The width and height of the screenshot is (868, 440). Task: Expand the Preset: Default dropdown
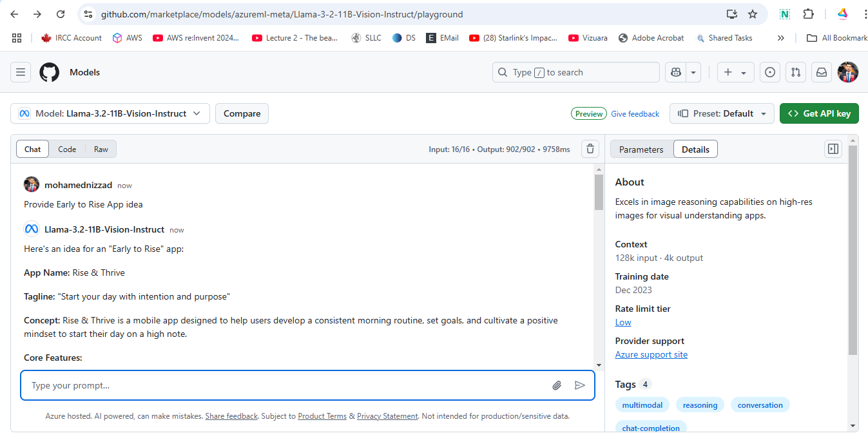point(722,113)
